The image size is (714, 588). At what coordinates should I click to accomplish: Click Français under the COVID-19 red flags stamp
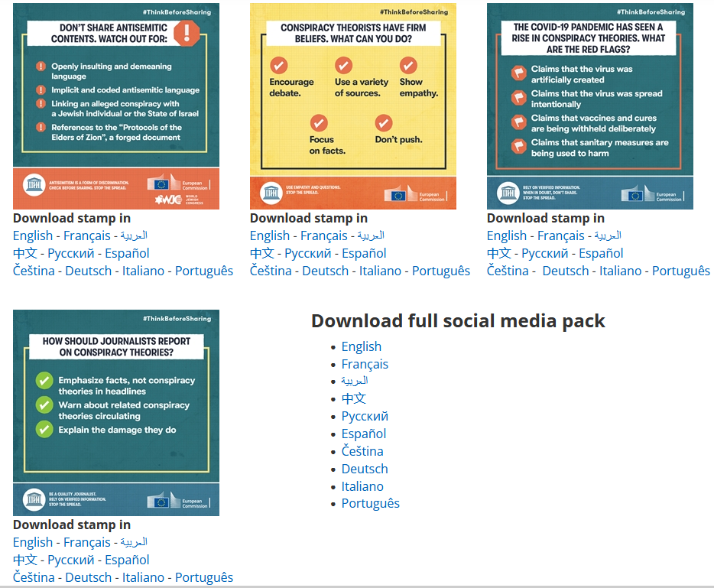(561, 236)
